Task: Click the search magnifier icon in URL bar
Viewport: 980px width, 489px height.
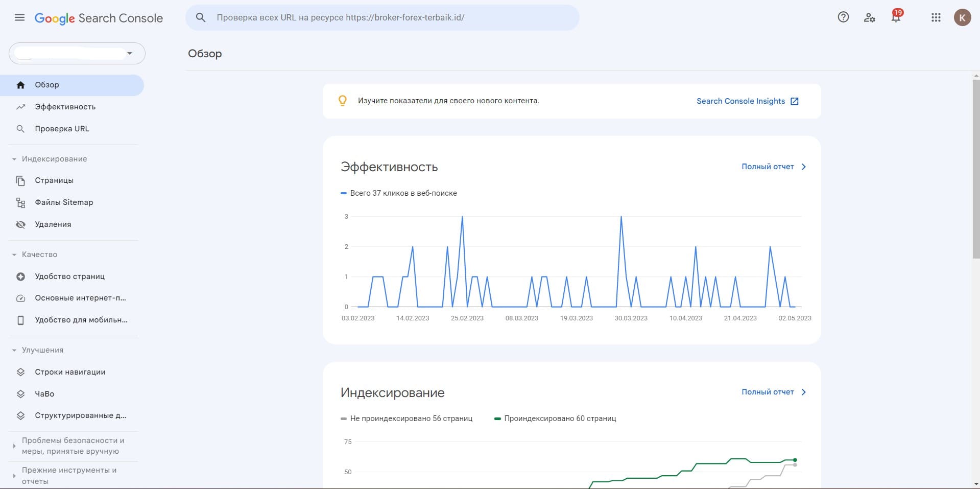Action: point(201,17)
